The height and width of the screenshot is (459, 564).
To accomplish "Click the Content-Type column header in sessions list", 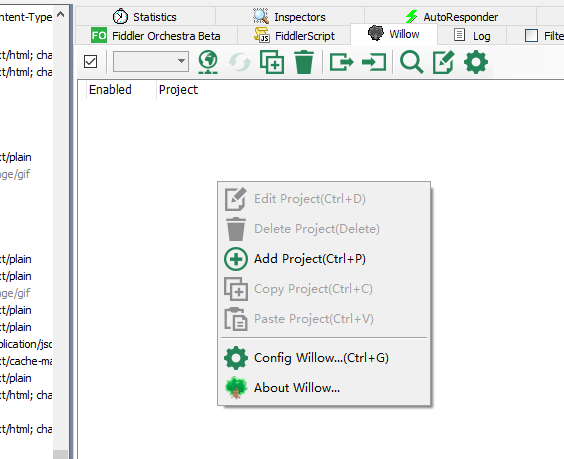I will pos(26,17).
